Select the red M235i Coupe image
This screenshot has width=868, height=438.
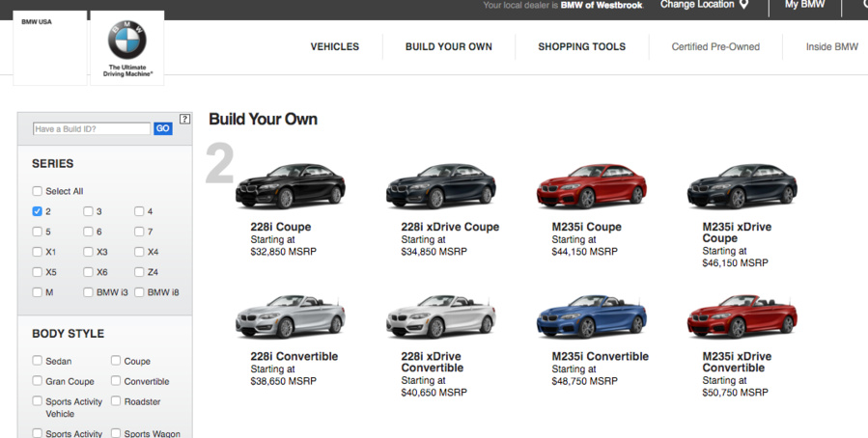pyautogui.click(x=592, y=186)
